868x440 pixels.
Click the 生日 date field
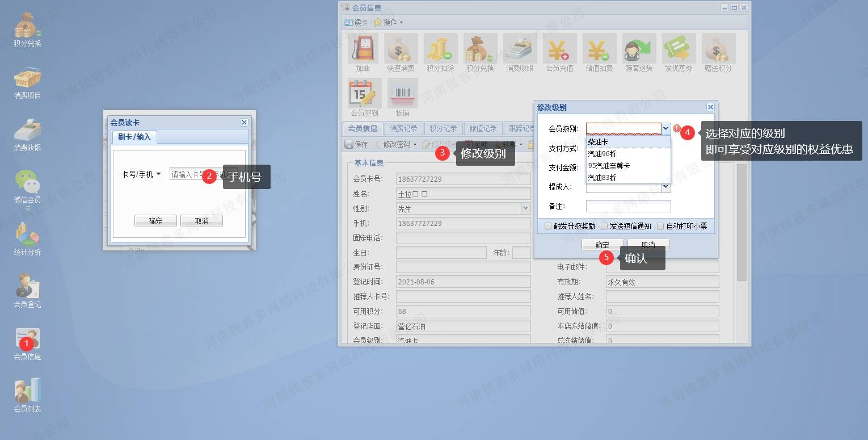441,253
